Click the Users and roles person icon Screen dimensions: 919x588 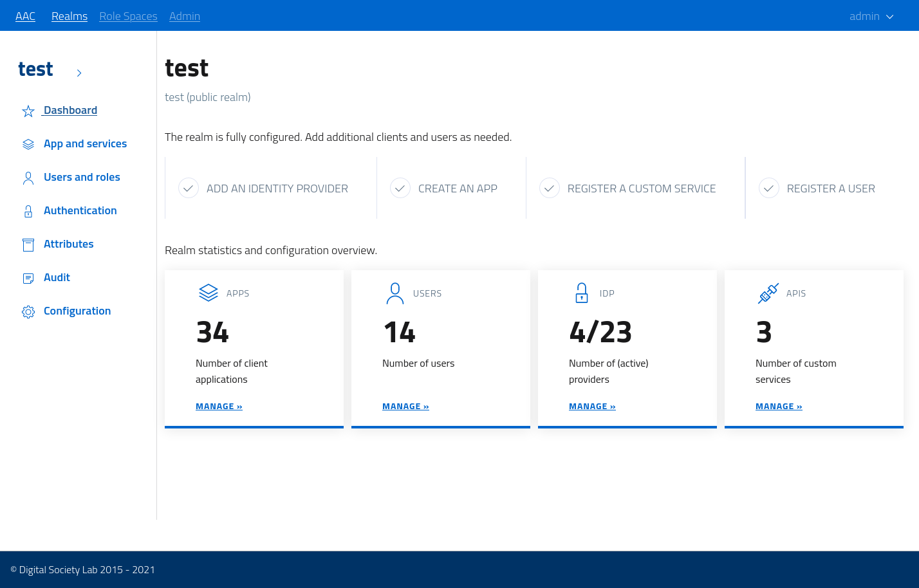pyautogui.click(x=28, y=178)
